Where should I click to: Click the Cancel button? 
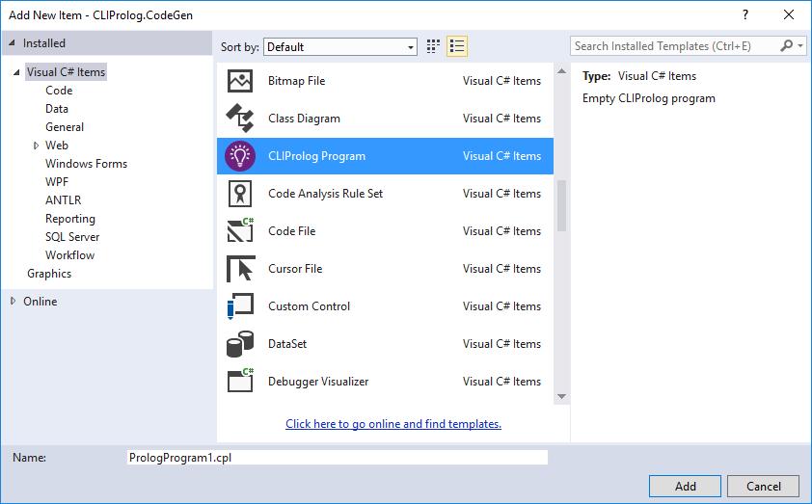click(x=764, y=486)
